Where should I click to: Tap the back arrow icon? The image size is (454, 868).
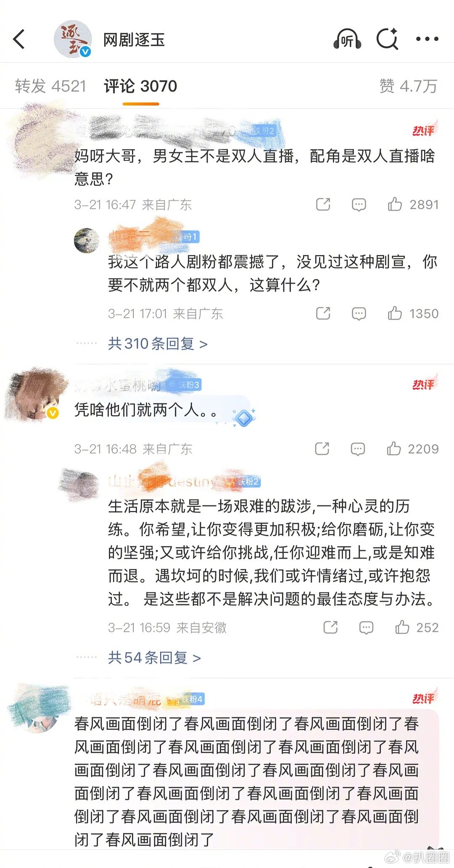(19, 39)
